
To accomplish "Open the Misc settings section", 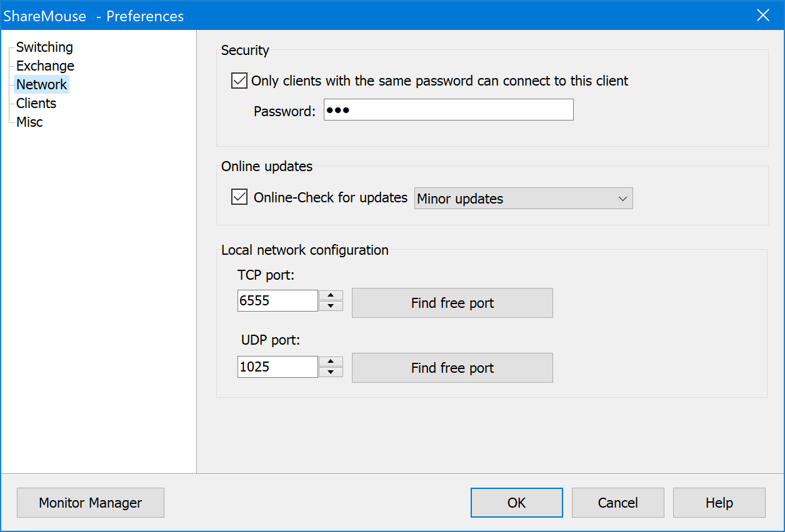I will tap(29, 122).
